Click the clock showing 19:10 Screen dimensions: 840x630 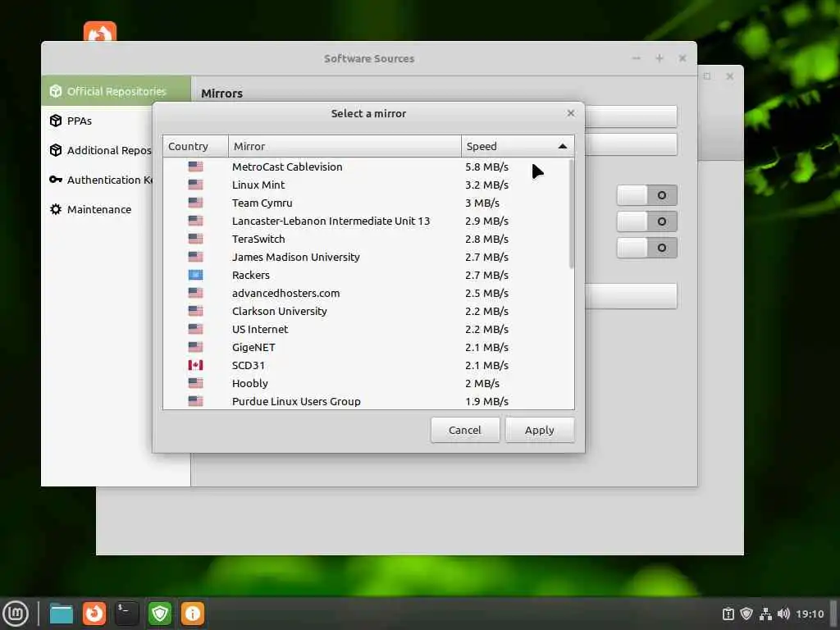(x=810, y=614)
